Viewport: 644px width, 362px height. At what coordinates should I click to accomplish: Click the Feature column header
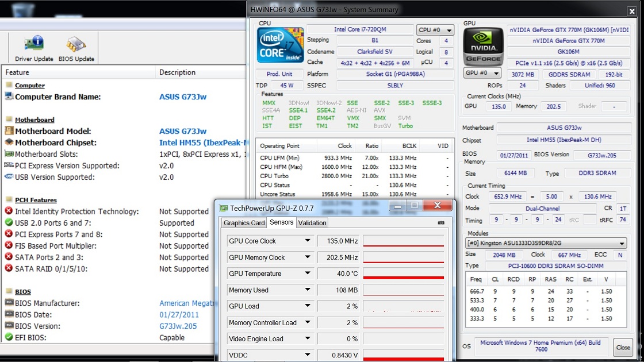(78, 72)
